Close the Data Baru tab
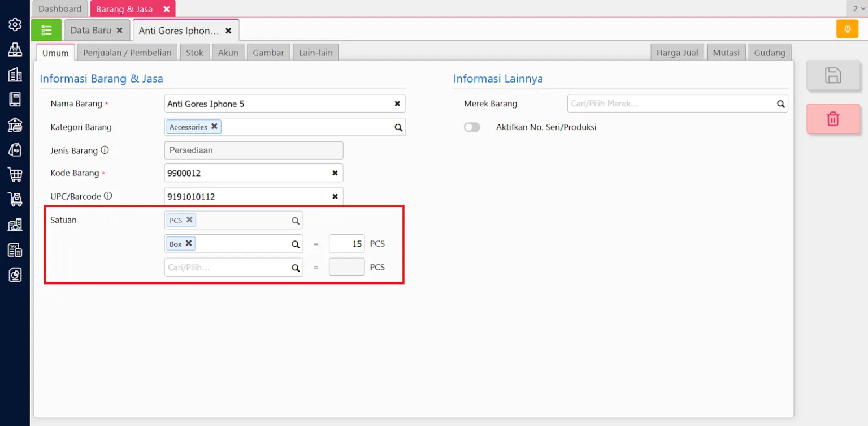The width and height of the screenshot is (868, 426). [119, 30]
